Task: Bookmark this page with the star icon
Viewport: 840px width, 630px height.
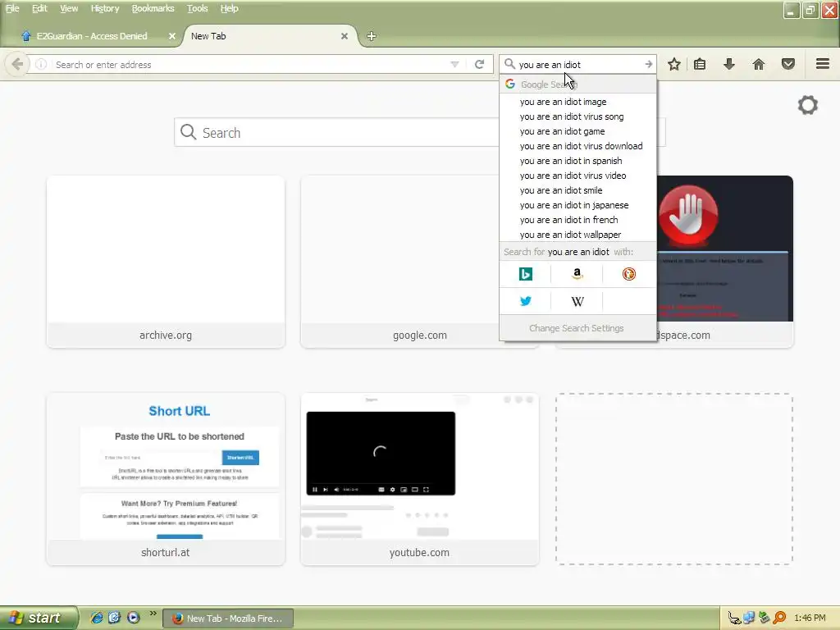Action: click(x=674, y=64)
